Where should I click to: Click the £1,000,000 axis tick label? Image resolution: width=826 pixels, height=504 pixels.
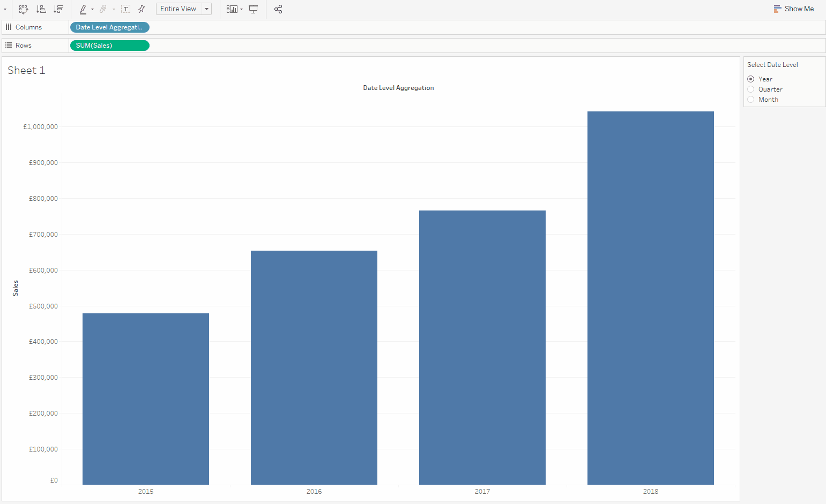[40, 127]
